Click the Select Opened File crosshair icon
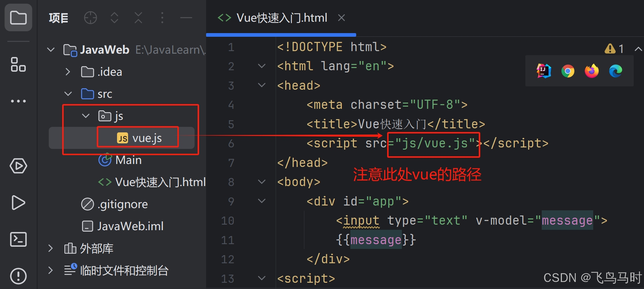The height and width of the screenshot is (289, 644). [x=91, y=18]
